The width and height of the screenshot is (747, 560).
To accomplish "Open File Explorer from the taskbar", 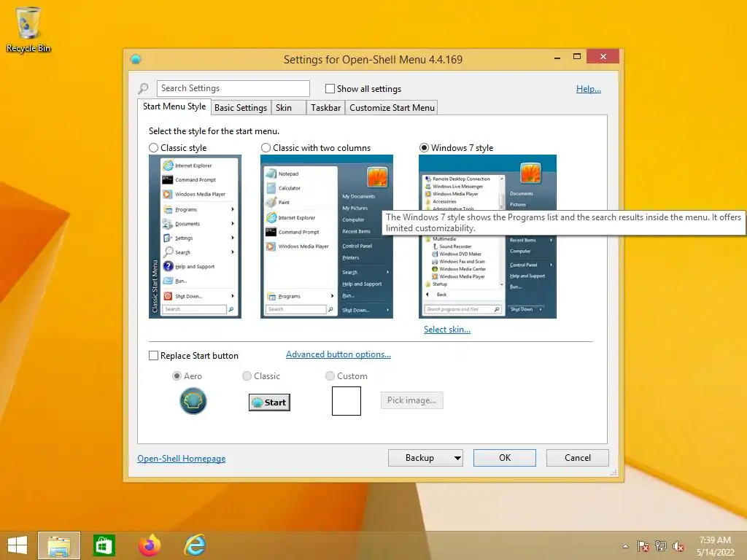I will click(59, 545).
